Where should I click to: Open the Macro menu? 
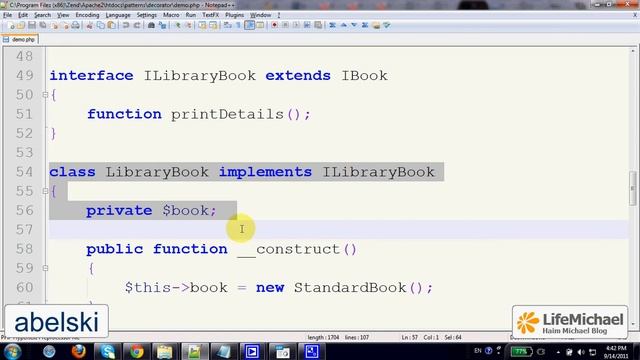171,15
